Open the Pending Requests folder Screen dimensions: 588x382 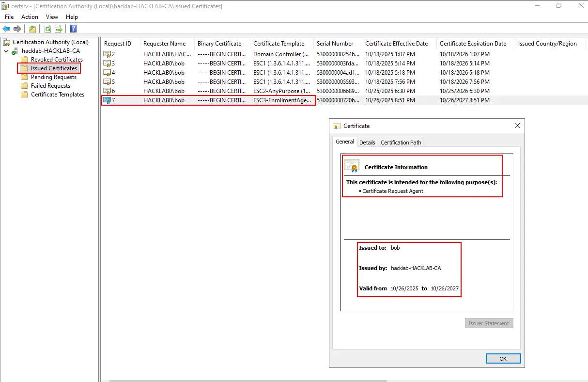tap(53, 77)
